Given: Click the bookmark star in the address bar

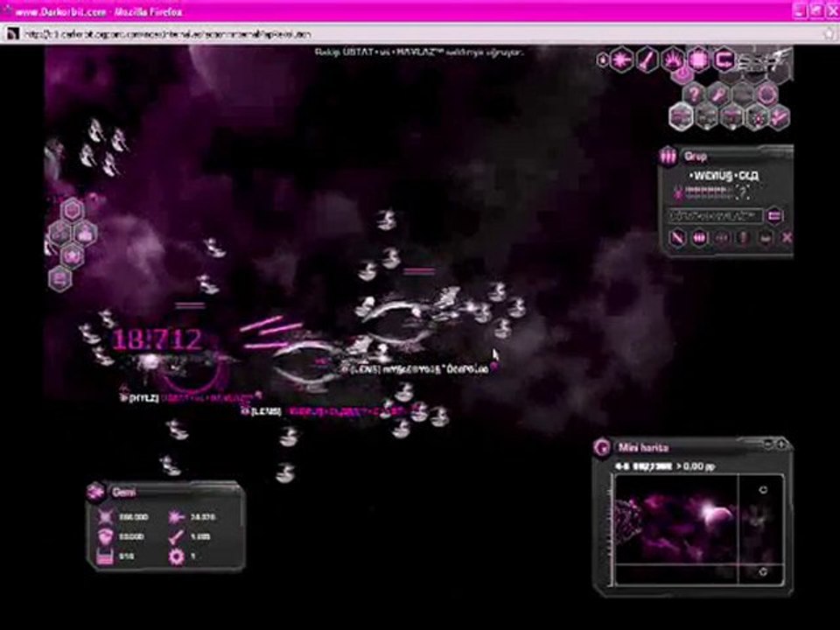Looking at the screenshot, I should [x=829, y=34].
